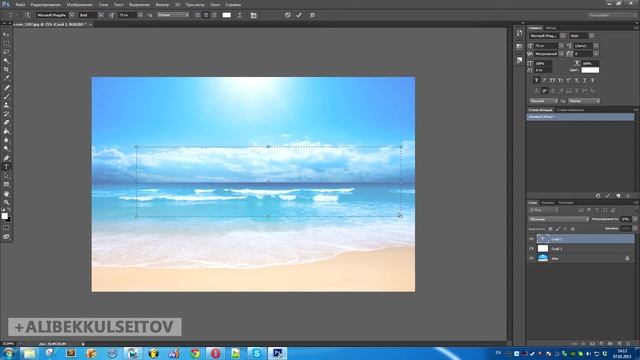This screenshot has width=640, height=360.
Task: Center-align text in options bar
Action: (206, 15)
